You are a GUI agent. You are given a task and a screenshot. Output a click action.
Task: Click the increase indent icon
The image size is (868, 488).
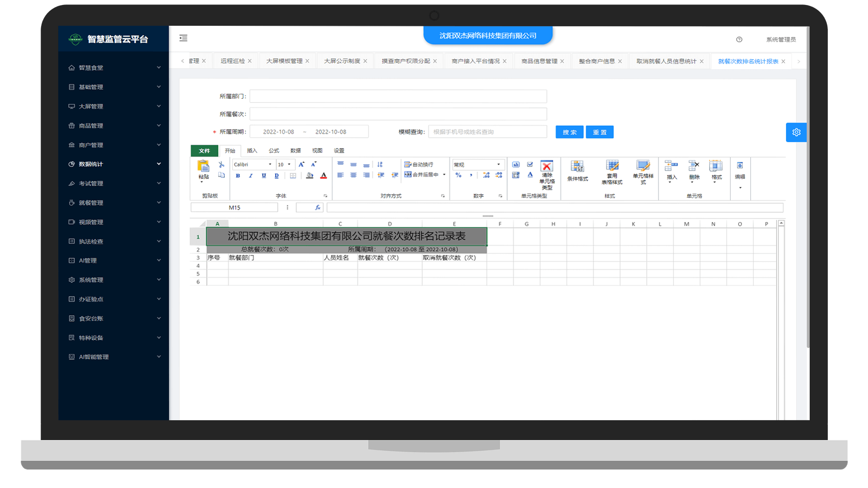coord(395,175)
